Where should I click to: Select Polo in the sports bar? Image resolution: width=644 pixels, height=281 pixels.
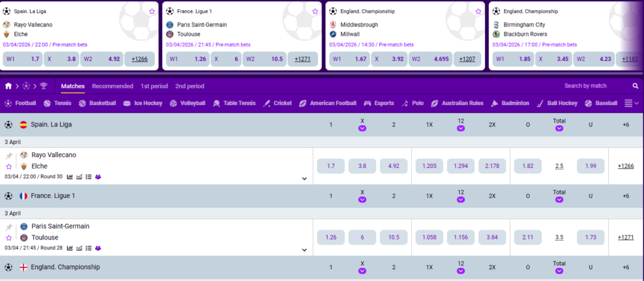pos(413,103)
